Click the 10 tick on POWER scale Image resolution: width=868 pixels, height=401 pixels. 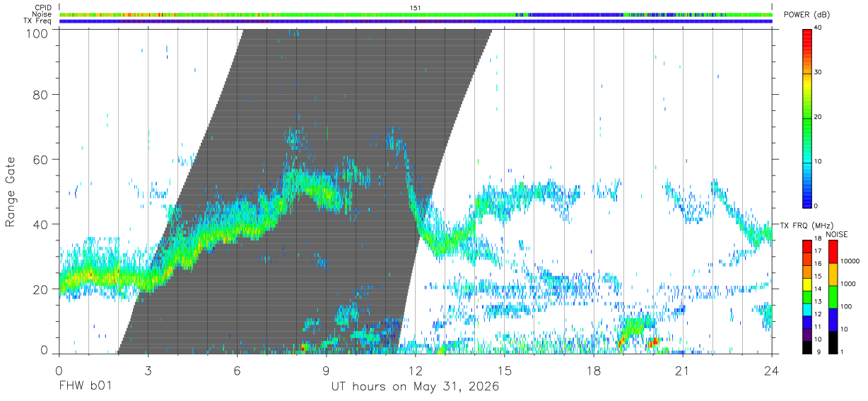(x=818, y=162)
